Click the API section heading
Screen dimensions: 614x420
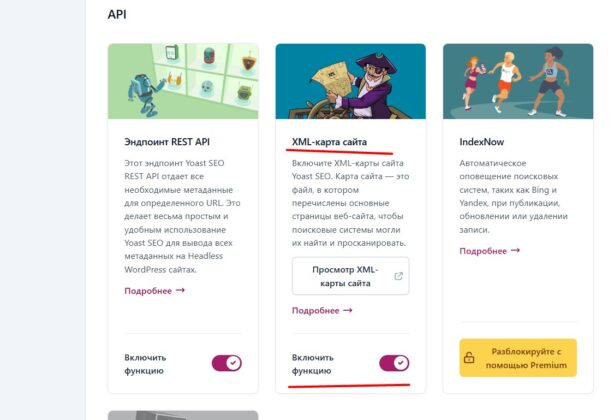tap(117, 14)
